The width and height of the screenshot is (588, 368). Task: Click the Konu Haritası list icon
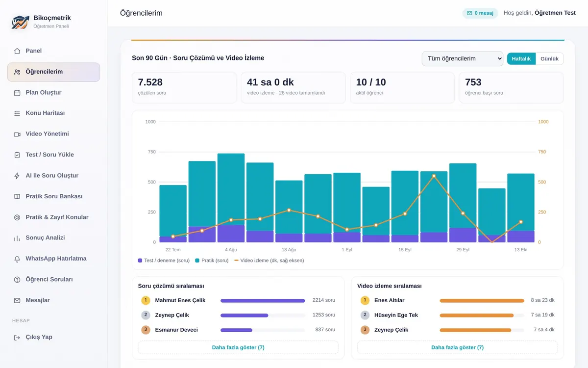coord(17,113)
